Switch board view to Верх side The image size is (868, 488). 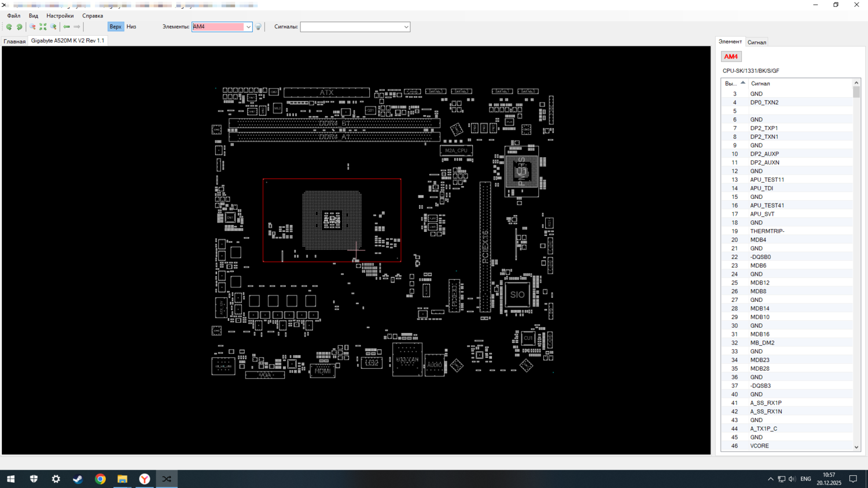point(116,27)
